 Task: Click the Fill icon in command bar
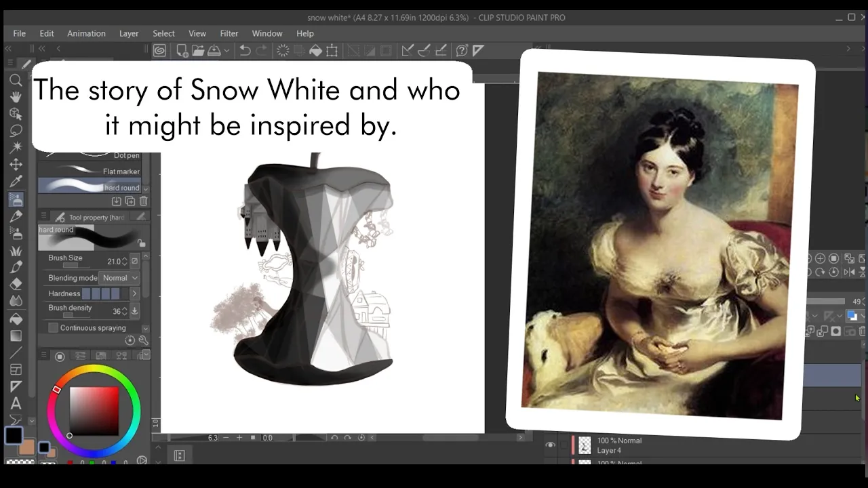click(315, 50)
